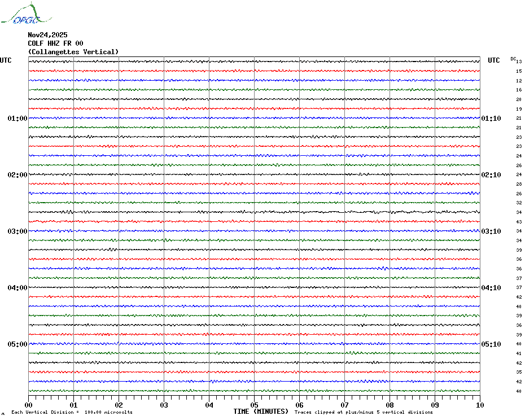Click the OFGC logo in the corner

[23, 15]
